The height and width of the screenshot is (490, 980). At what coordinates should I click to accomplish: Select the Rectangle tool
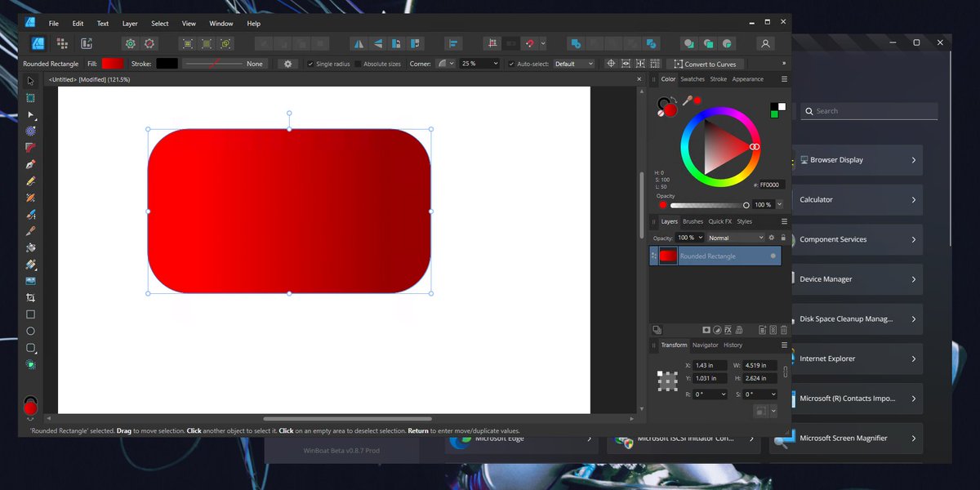point(30,314)
